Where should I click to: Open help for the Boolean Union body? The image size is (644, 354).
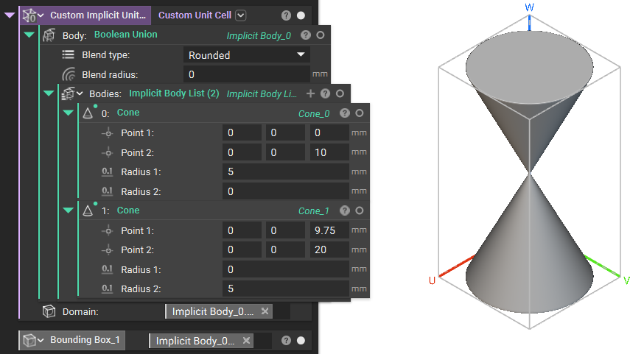pyautogui.click(x=306, y=35)
